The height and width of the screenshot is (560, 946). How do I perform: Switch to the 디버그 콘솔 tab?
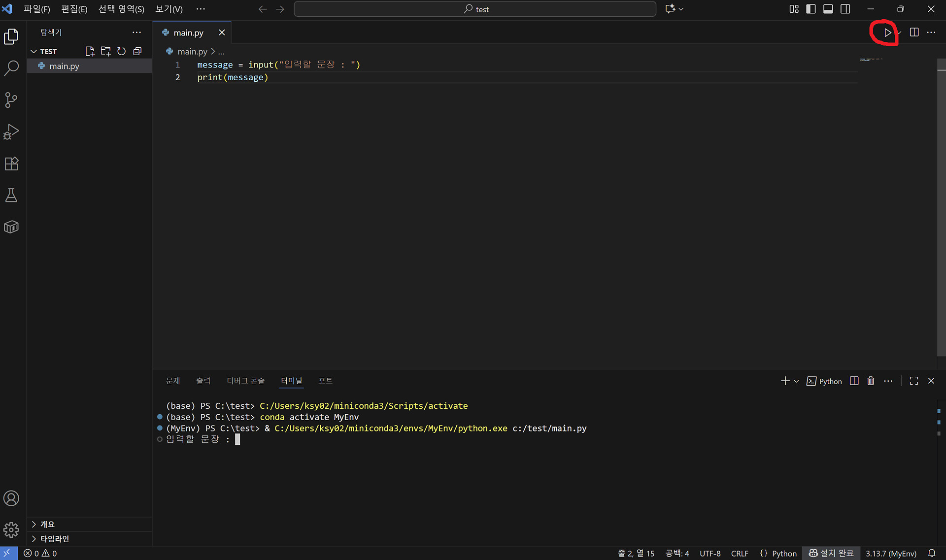click(245, 381)
